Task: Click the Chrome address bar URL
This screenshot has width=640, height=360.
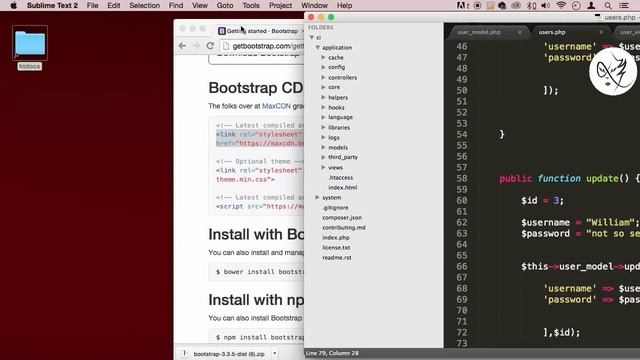Action: pyautogui.click(x=268, y=46)
